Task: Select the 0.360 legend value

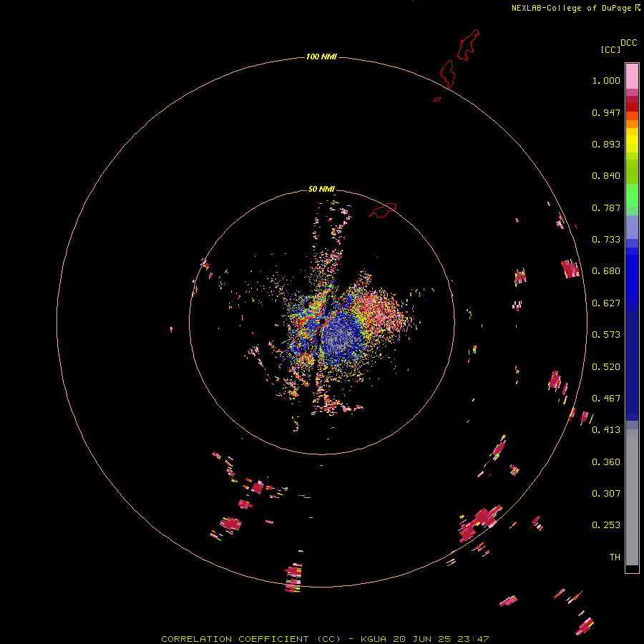Action: [x=606, y=462]
